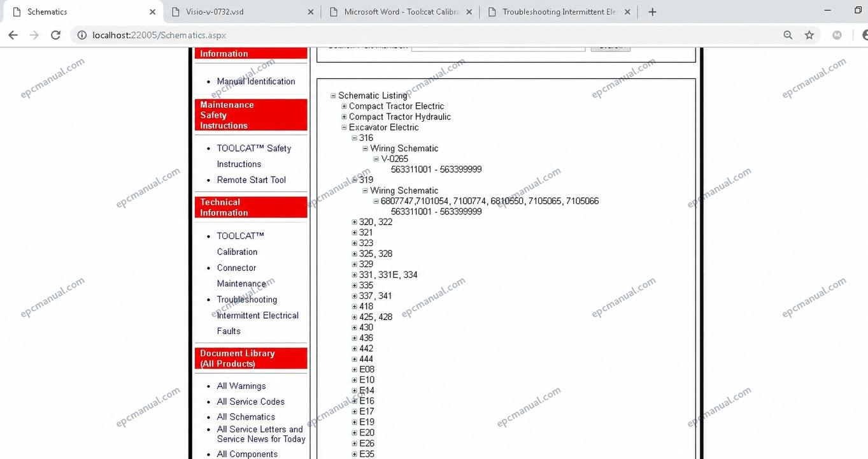Bookmark this page with the star icon
Screen dimensions: 868x459
[x=809, y=35]
